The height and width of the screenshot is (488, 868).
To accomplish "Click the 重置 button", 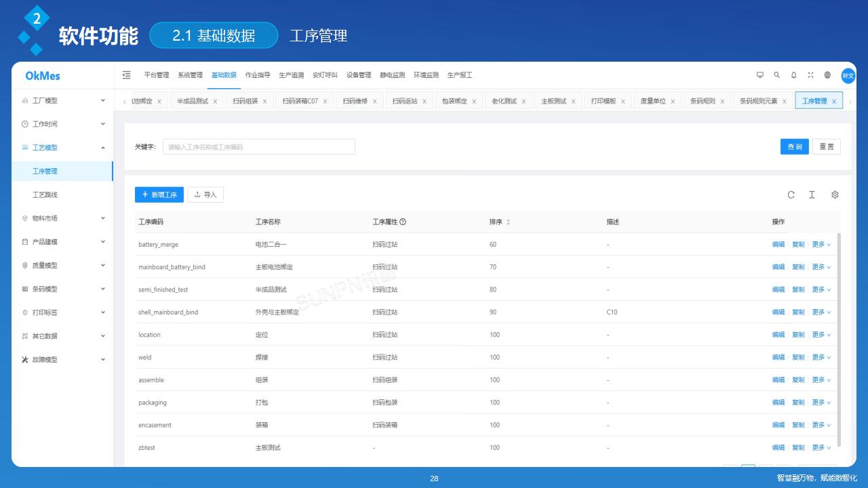I will click(827, 146).
